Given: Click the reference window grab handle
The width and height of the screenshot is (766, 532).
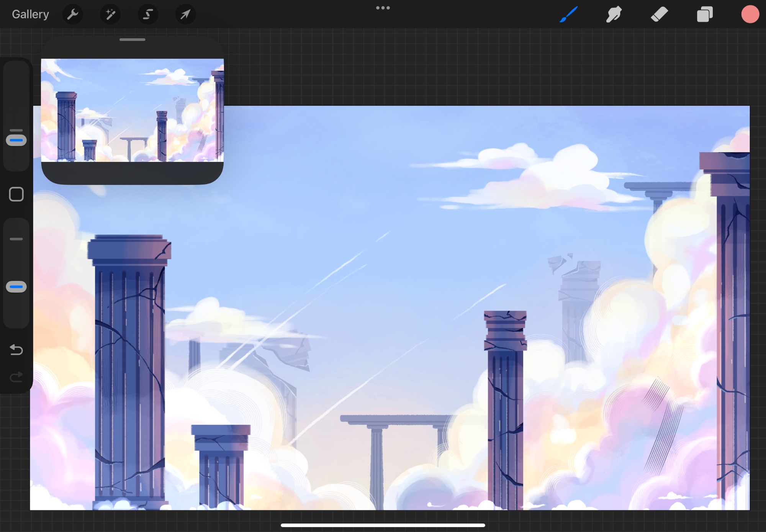Looking at the screenshot, I should 132,40.
